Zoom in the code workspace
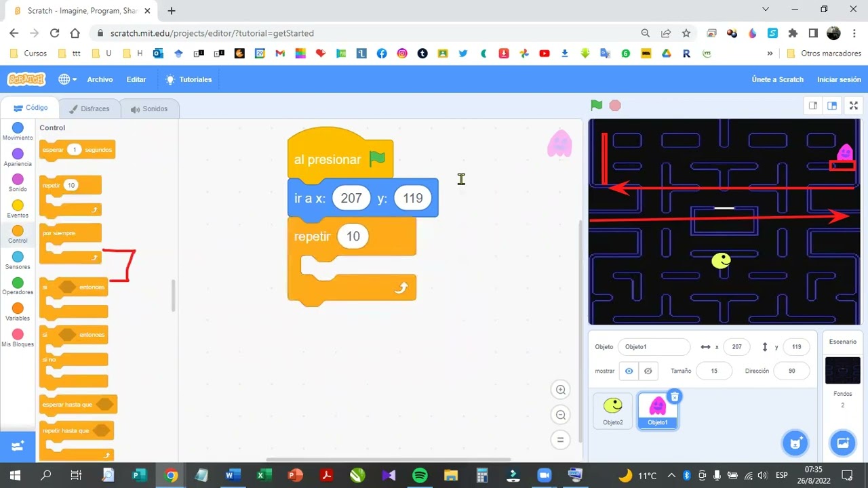868x488 pixels. point(561,390)
